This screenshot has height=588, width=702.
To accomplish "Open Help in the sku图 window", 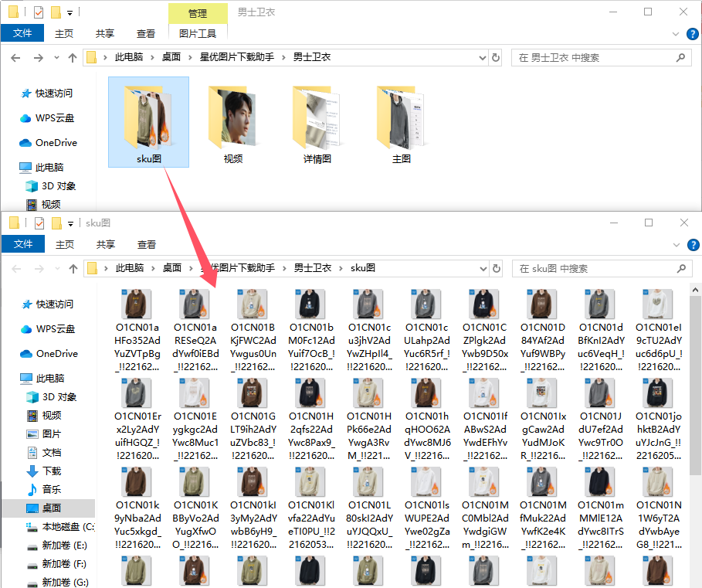I will click(x=693, y=245).
